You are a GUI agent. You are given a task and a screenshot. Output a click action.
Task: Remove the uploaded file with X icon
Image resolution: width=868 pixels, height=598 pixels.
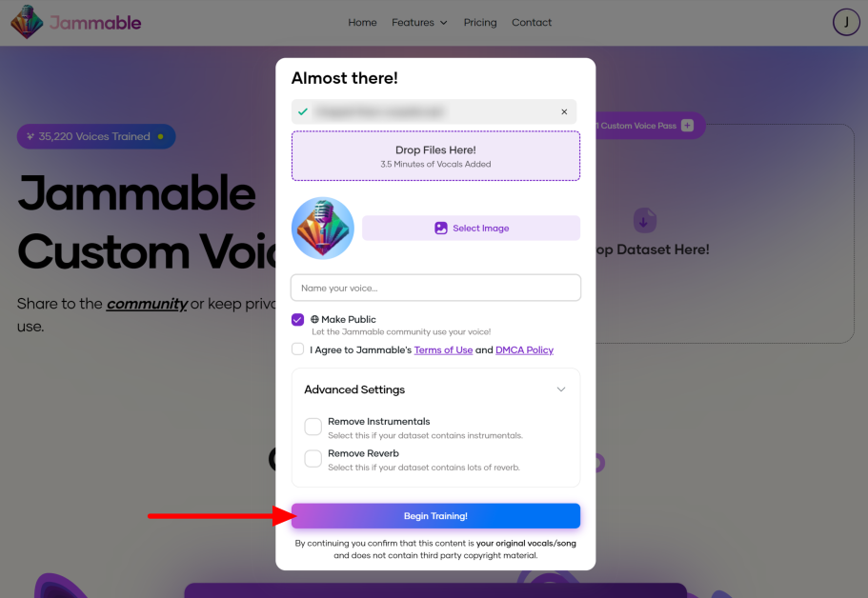click(x=564, y=111)
